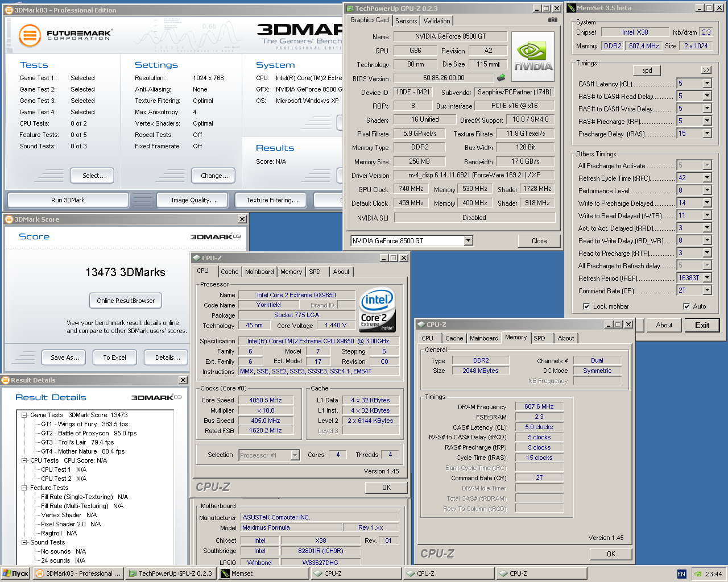Click the spd button in MemSet

point(647,70)
